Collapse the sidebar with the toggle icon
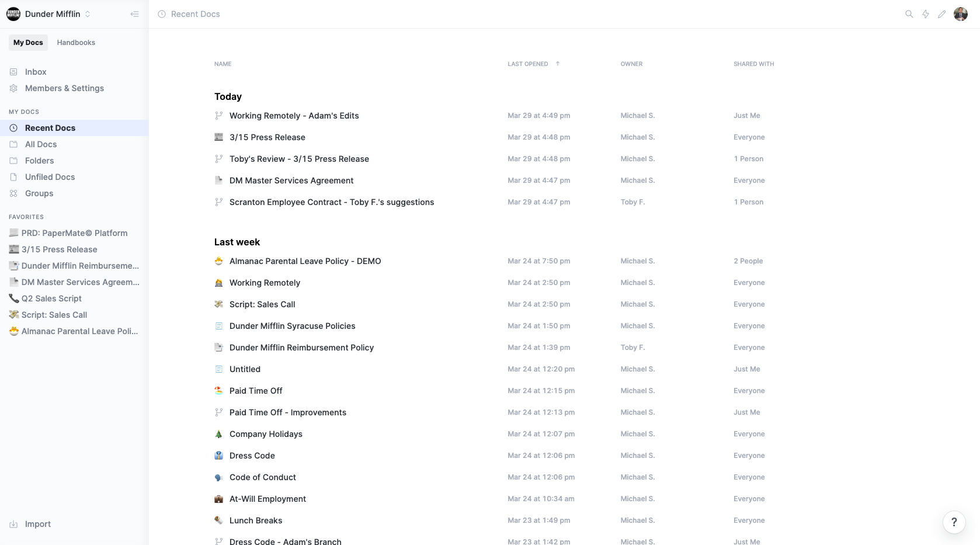 tap(135, 14)
